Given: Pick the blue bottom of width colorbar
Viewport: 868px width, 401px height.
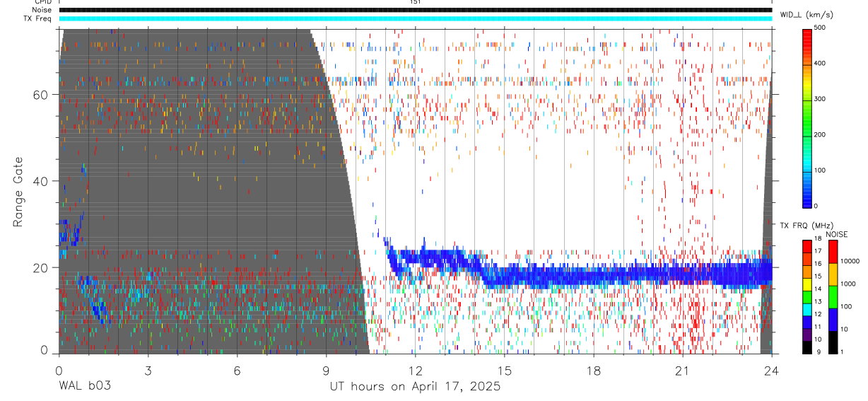Looking at the screenshot, I should [807, 200].
